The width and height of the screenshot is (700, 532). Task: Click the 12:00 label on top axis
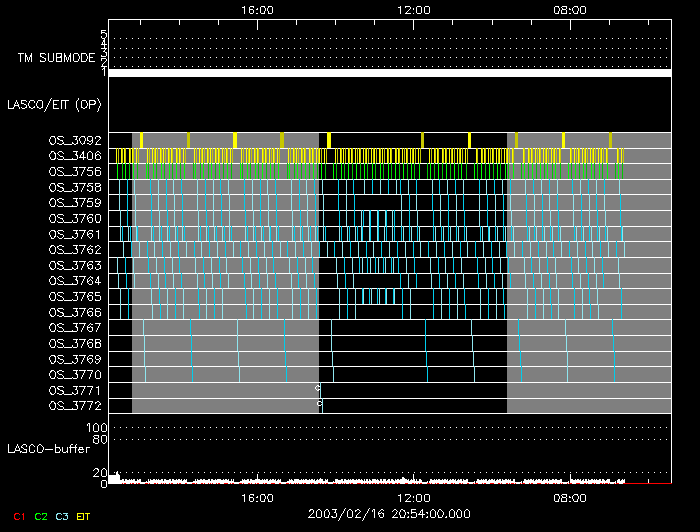click(413, 9)
